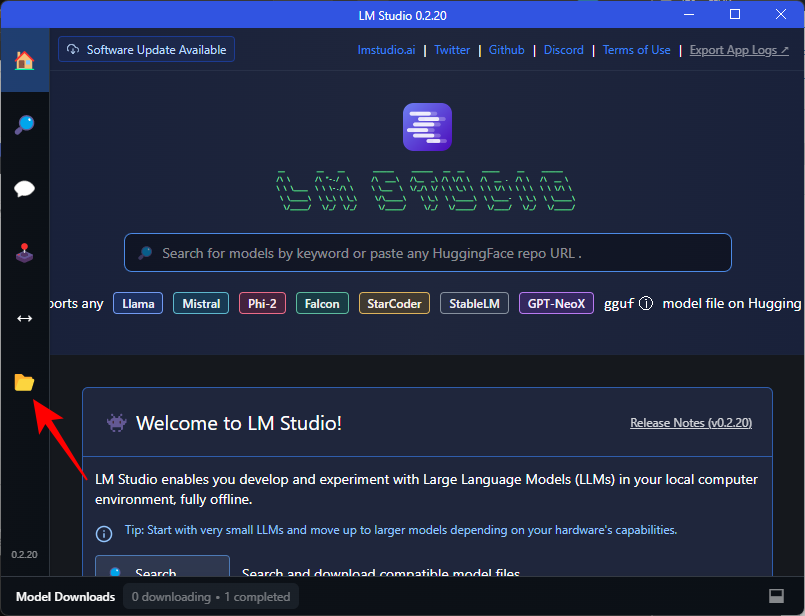Open the Home tab house icon
805x616 pixels.
pyautogui.click(x=24, y=61)
